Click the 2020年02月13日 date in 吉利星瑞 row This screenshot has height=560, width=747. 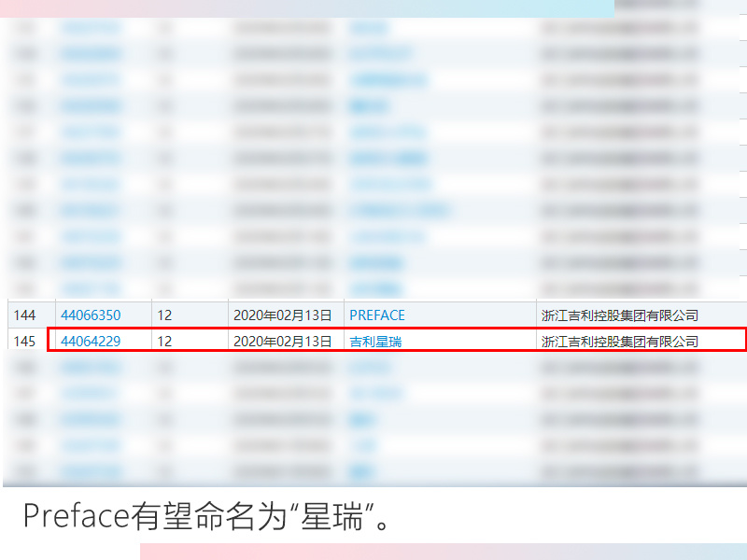(x=283, y=342)
